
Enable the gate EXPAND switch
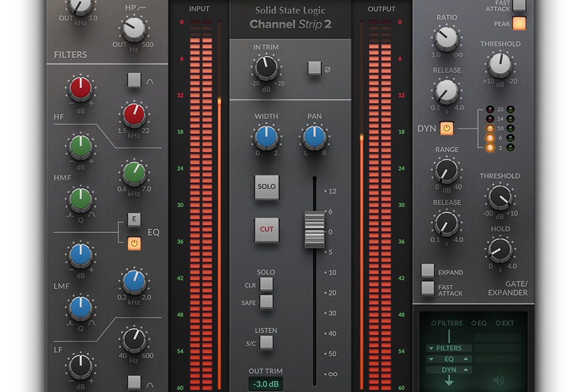(428, 271)
